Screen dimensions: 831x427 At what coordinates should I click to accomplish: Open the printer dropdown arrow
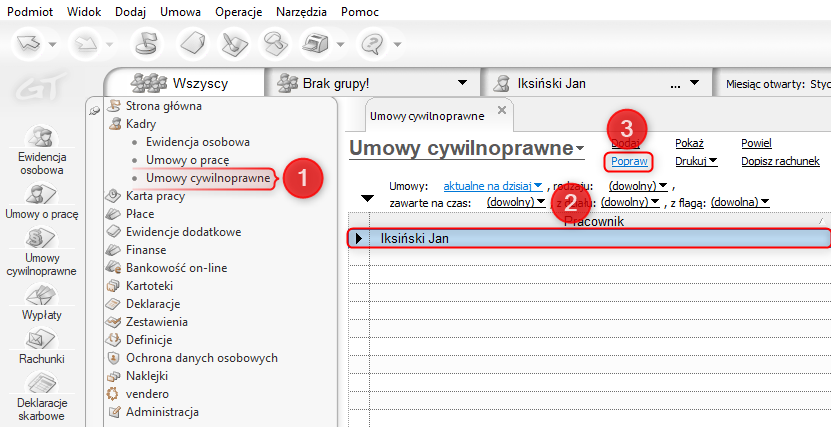[x=340, y=45]
